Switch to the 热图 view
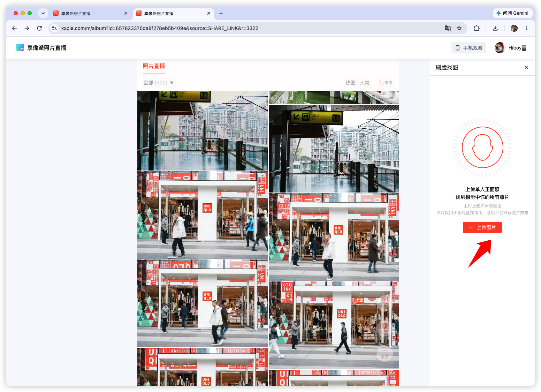The width and height of the screenshot is (541, 392). (350, 83)
